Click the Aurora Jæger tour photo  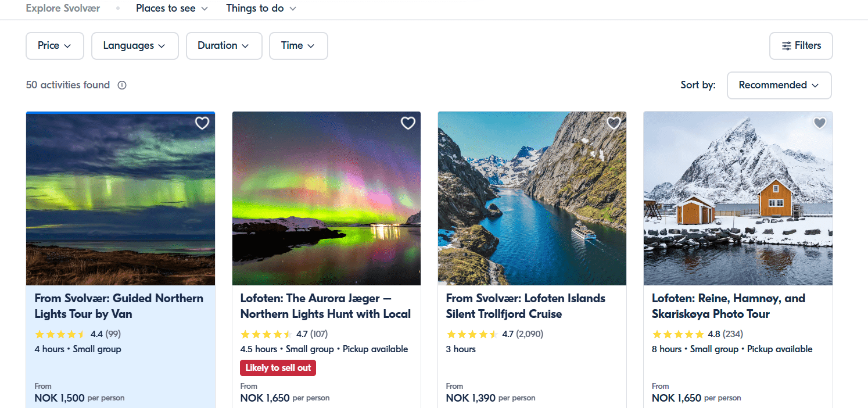pos(326,198)
